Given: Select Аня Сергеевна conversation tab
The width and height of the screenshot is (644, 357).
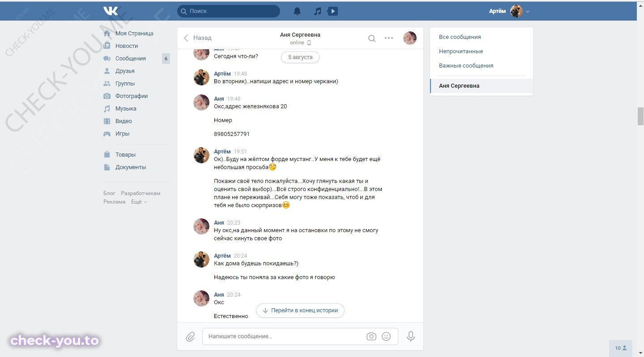Looking at the screenshot, I should (482, 86).
